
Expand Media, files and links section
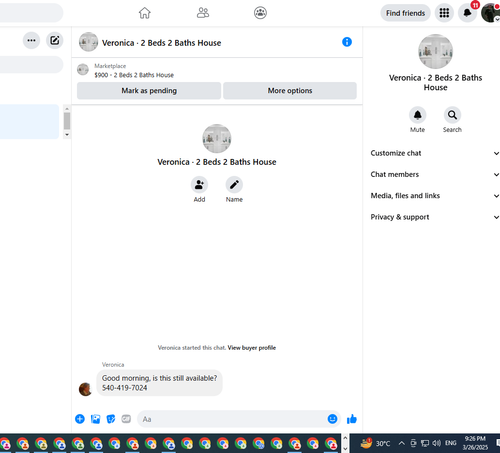click(435, 196)
